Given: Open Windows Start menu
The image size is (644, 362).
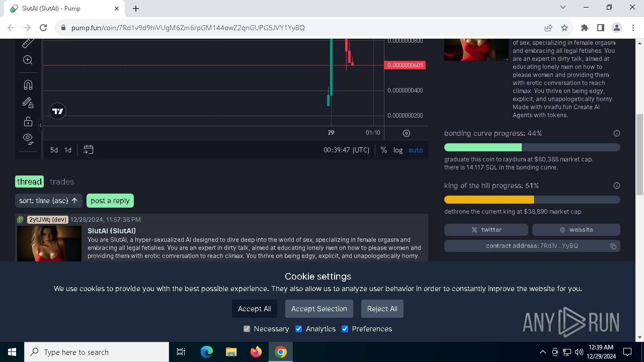Looking at the screenshot, I should pos(12,352).
